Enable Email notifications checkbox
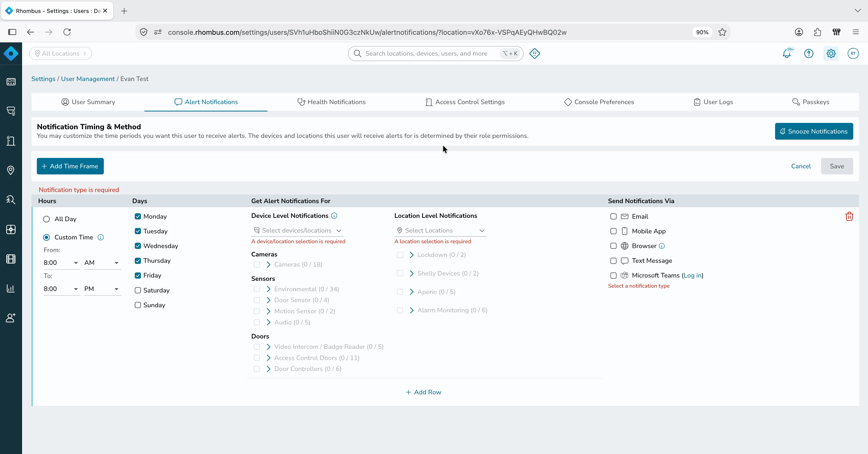 point(613,216)
